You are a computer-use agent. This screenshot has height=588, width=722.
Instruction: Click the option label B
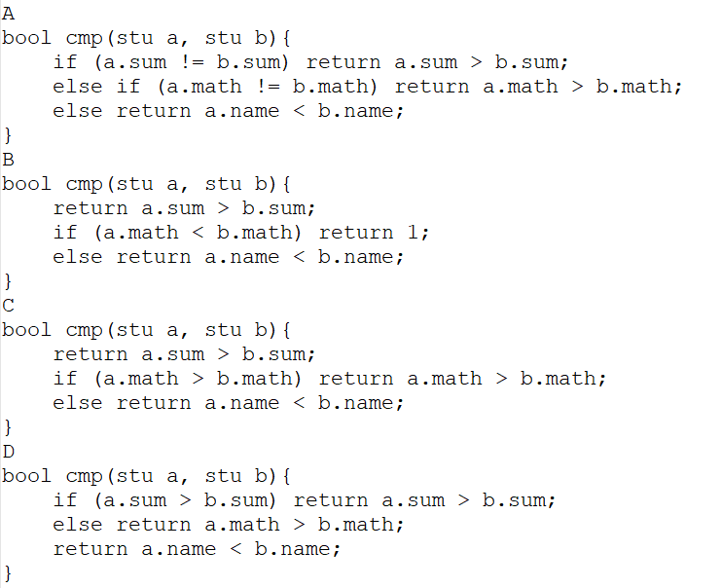[x=9, y=160]
